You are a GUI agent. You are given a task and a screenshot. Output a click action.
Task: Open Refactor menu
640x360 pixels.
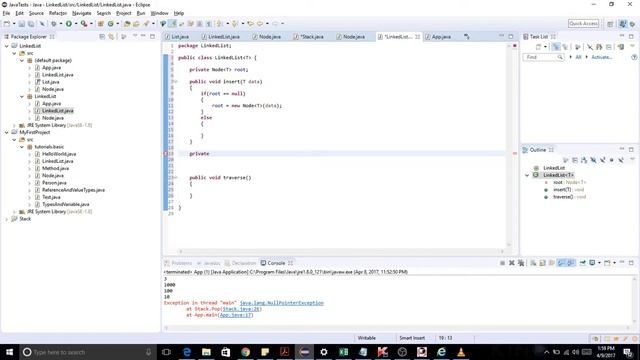coord(58,13)
